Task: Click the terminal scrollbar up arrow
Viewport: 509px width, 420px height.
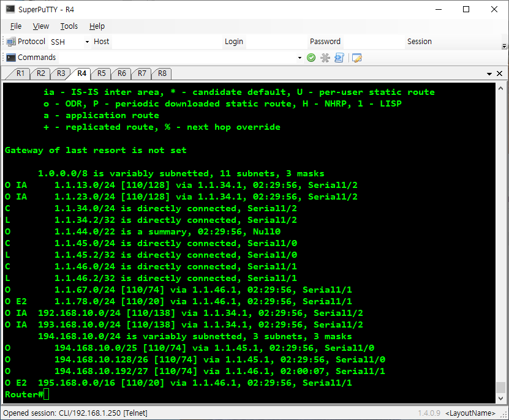Action: coord(500,88)
